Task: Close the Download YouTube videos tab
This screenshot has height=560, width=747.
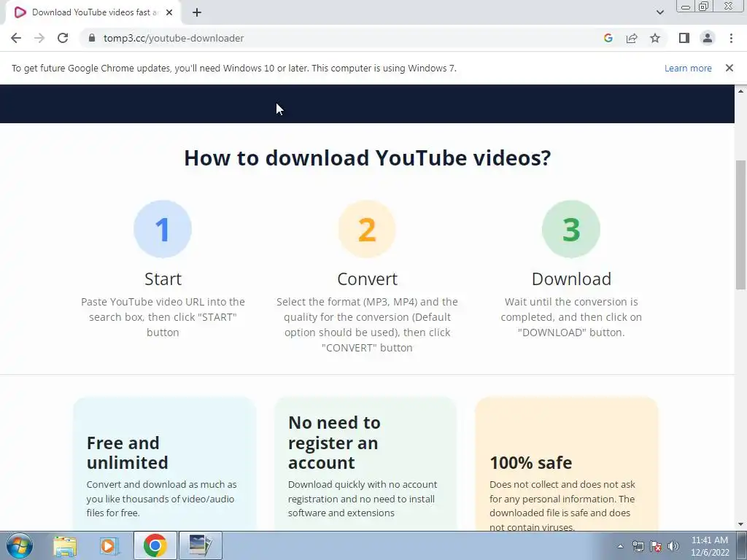Action: click(169, 12)
